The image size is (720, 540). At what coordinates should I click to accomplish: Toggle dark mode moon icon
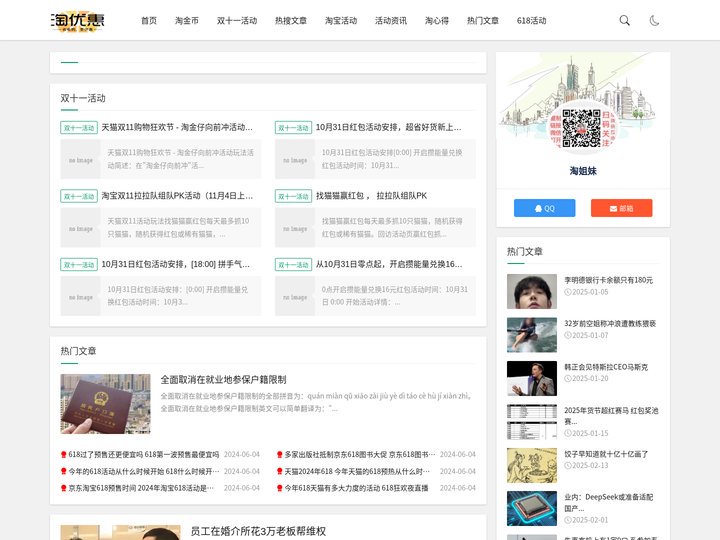[654, 20]
